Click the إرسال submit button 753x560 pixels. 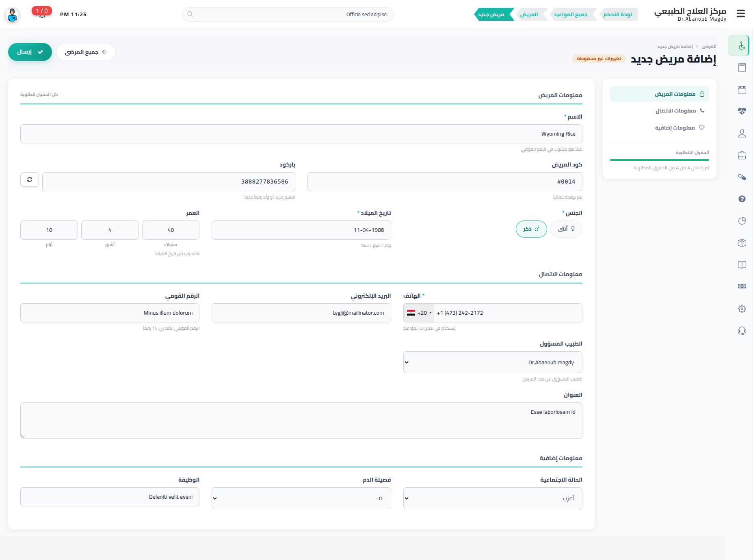coord(30,52)
